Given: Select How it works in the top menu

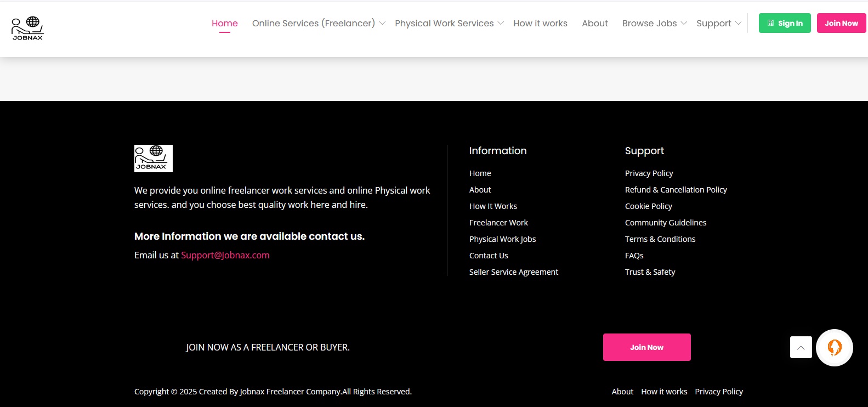Looking at the screenshot, I should click(x=540, y=23).
